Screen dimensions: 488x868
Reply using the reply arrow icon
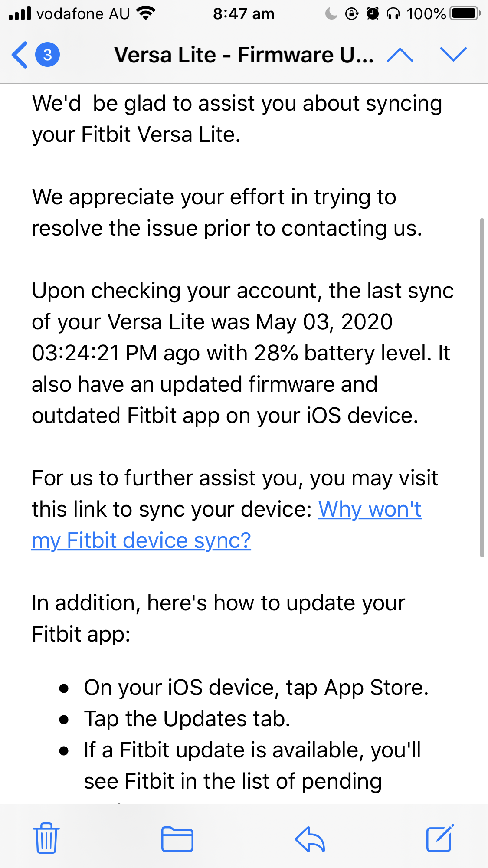[x=310, y=839]
